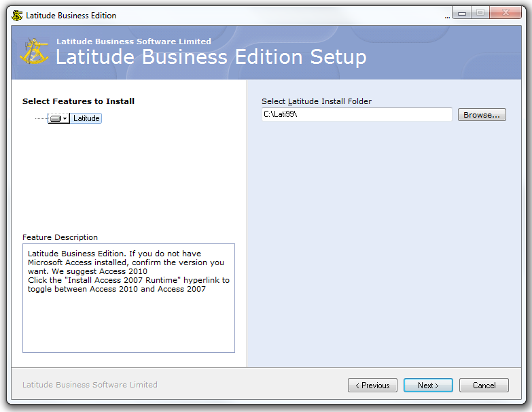Image resolution: width=532 pixels, height=412 pixels.
Task: Click the disabled maximize window button
Action: (x=480, y=13)
